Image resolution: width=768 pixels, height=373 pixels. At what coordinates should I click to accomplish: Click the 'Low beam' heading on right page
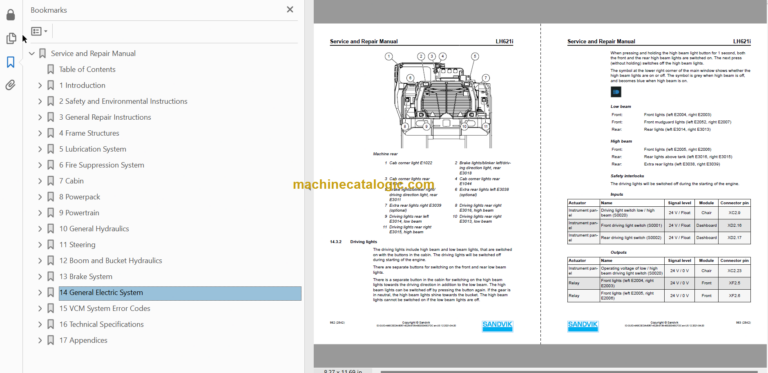point(621,106)
